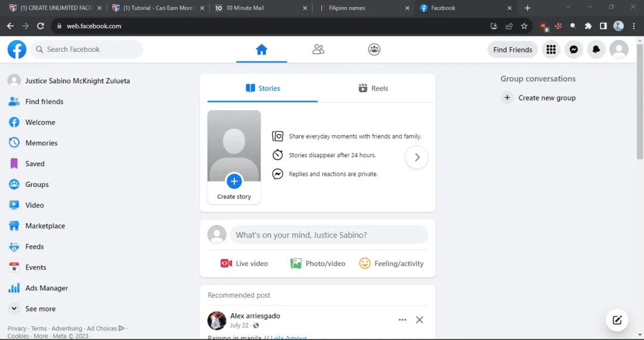Viewport: 644px width, 340px height.
Task: Click the install app icon in address bar
Action: 494,26
